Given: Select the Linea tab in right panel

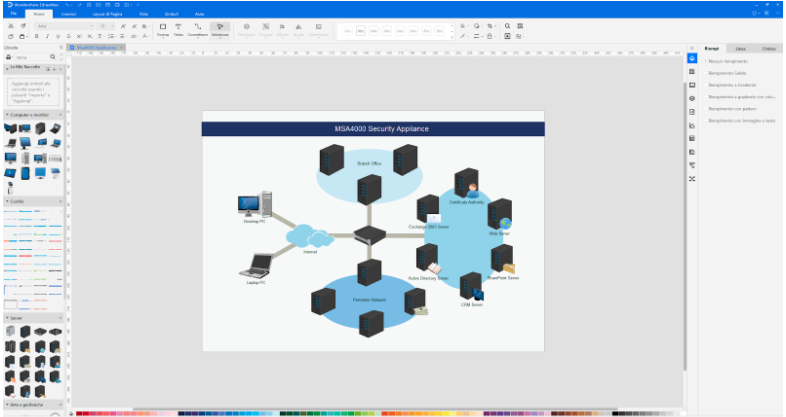Looking at the screenshot, I should [740, 49].
